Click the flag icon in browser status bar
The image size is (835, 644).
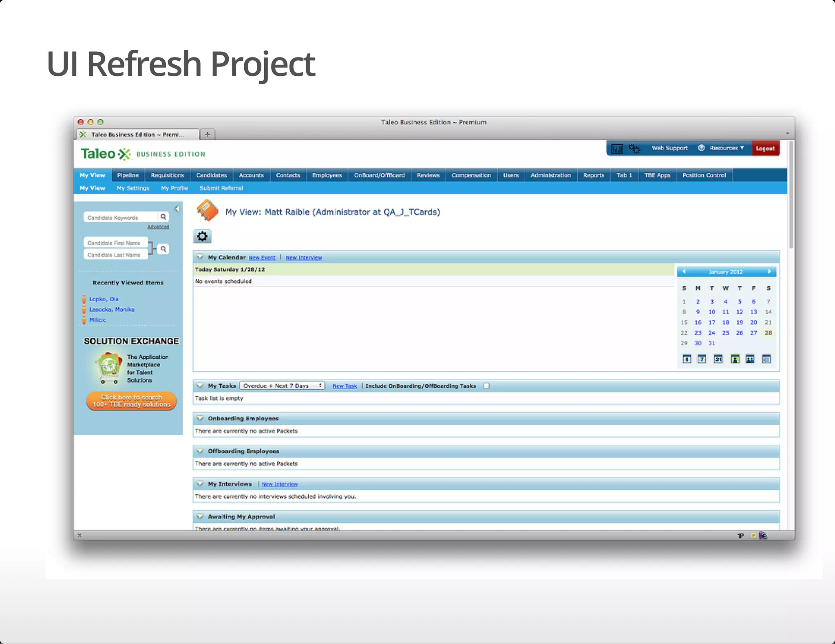point(763,536)
